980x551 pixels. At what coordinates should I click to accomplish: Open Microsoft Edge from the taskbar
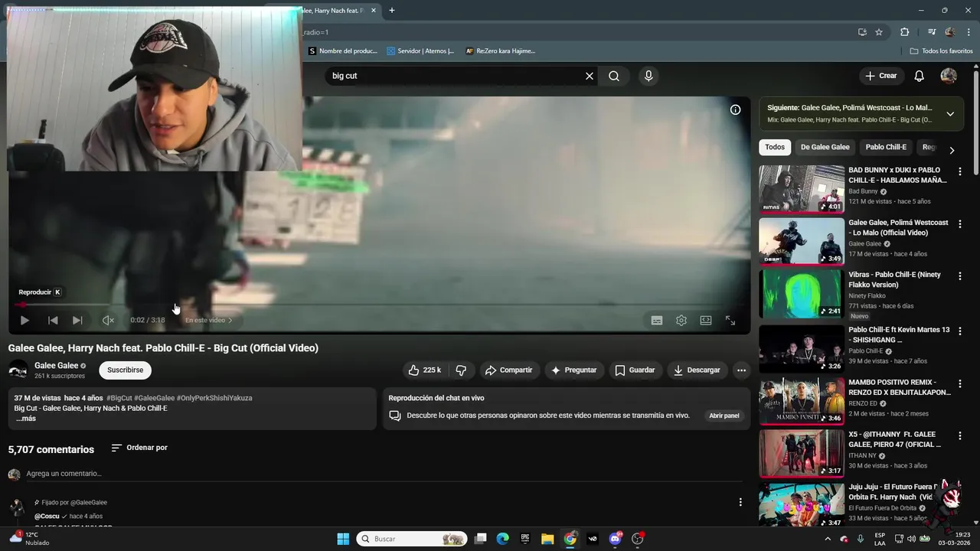tap(502, 539)
